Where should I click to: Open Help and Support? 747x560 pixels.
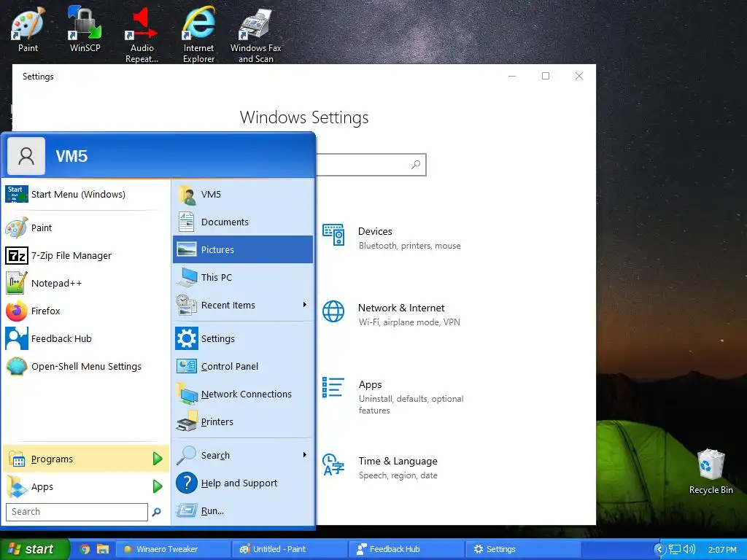(243, 483)
